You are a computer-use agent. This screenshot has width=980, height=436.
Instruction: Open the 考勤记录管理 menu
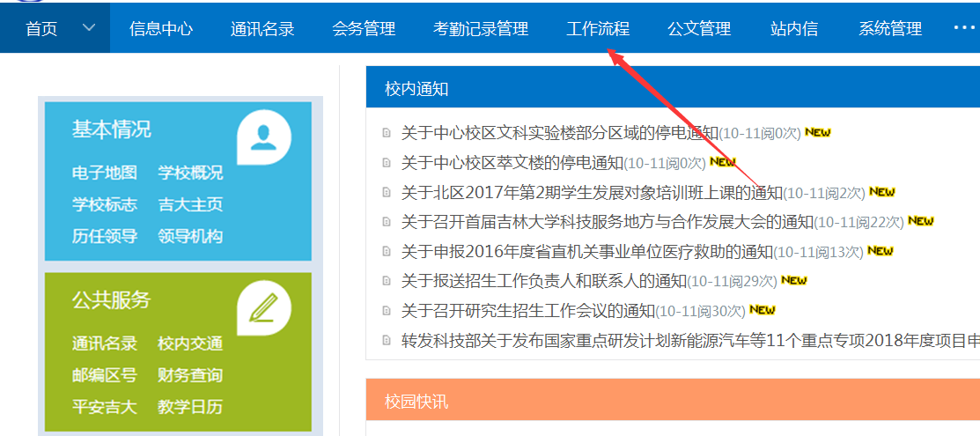481,28
